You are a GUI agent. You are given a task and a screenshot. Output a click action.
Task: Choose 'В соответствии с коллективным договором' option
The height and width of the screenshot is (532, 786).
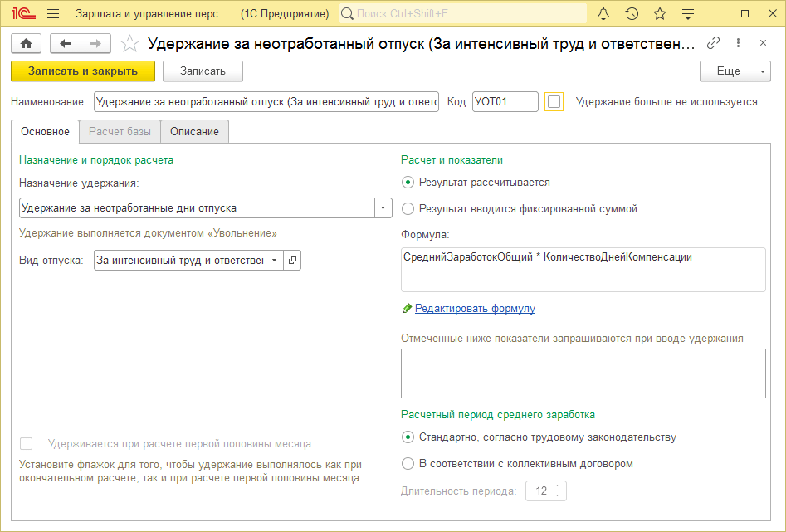408,464
